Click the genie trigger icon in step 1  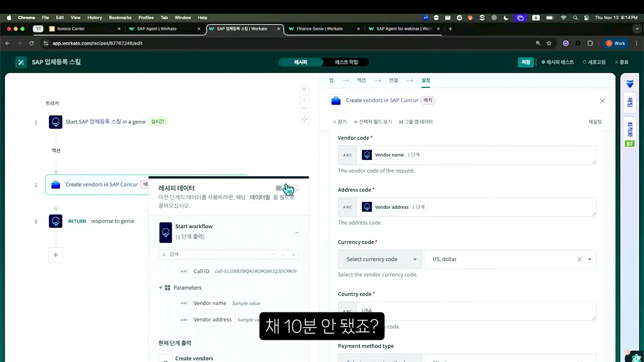pos(55,122)
